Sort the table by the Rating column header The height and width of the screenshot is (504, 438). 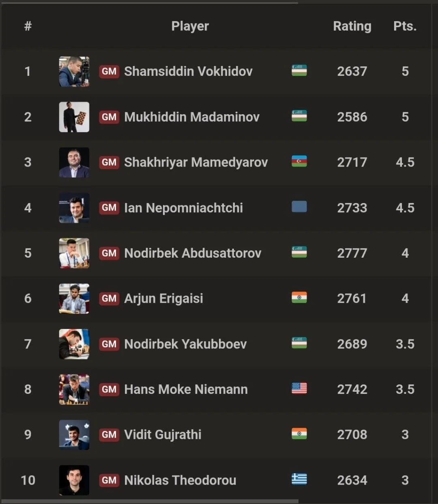(352, 26)
